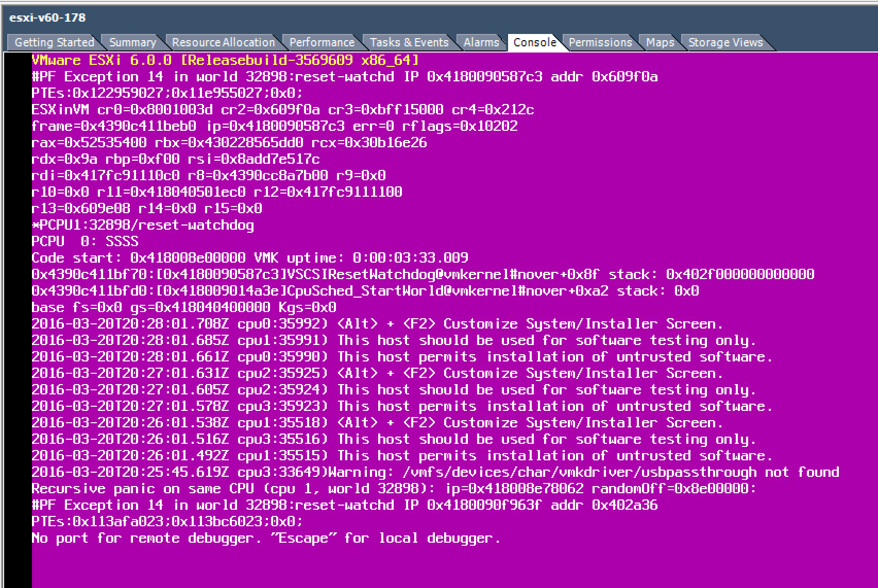Open the Permissions tab
Image resolution: width=878 pixels, height=588 pixels.
[x=600, y=42]
